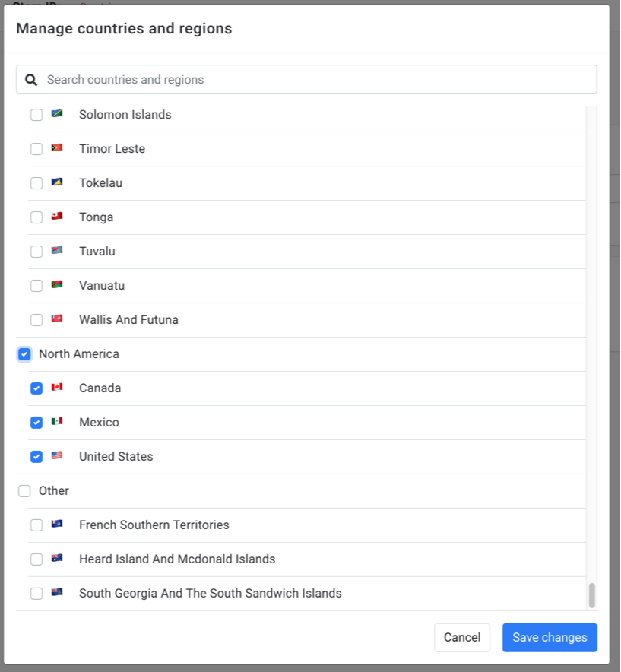Uncheck the Canada checkbox

tap(36, 388)
